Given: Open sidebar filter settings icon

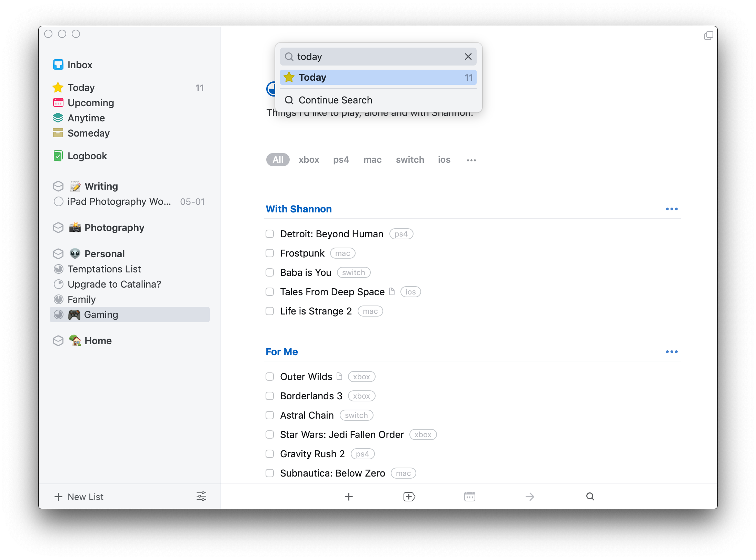Looking at the screenshot, I should click(x=201, y=497).
